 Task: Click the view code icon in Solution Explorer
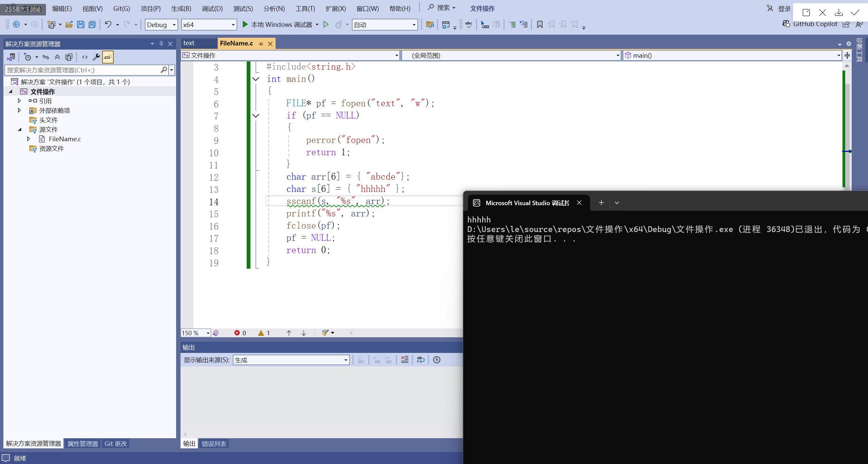pos(85,57)
